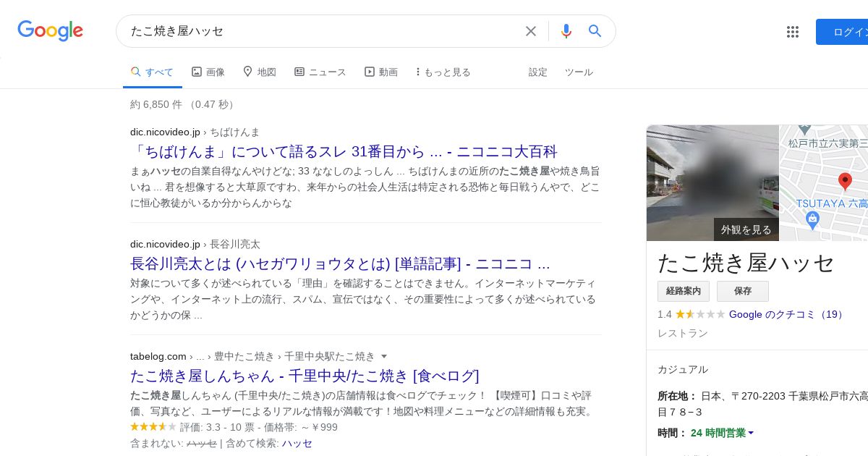Image resolution: width=868 pixels, height=456 pixels.
Task: Click the ログイン button
Action: tap(843, 32)
